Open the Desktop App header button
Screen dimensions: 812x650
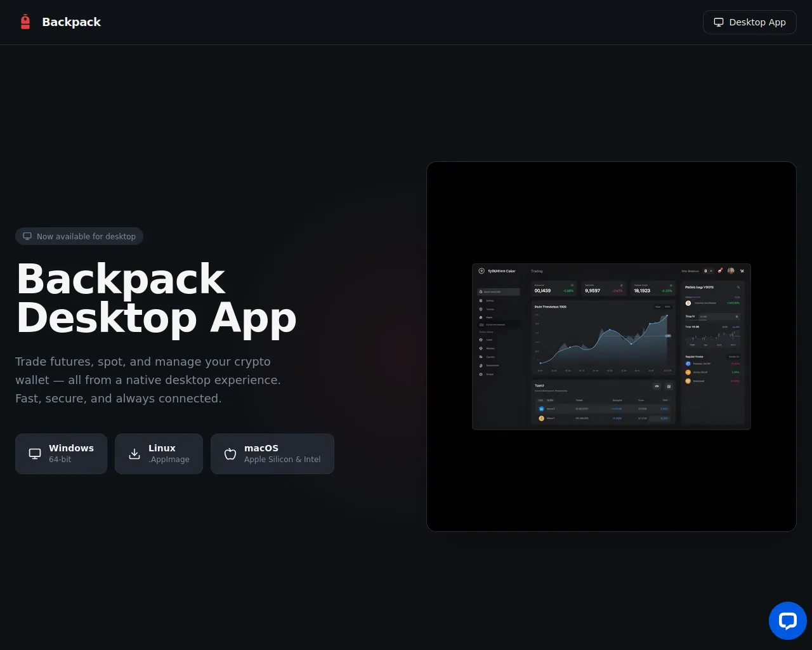(x=749, y=22)
